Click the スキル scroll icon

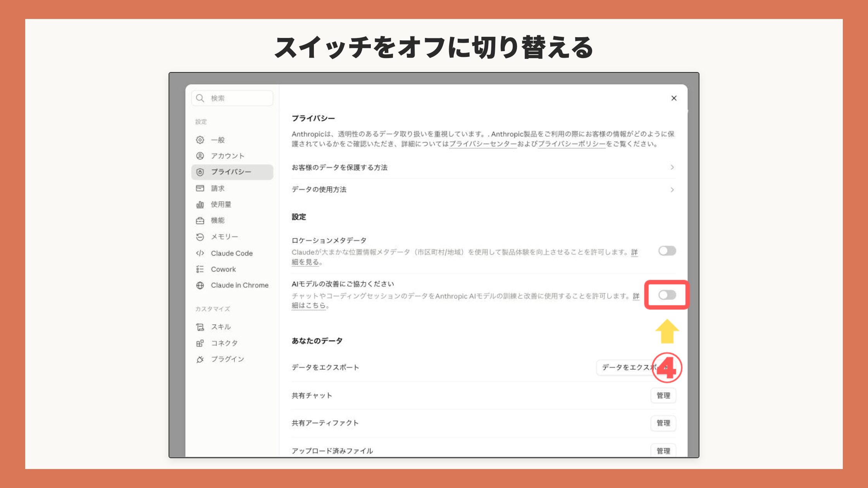pos(200,327)
